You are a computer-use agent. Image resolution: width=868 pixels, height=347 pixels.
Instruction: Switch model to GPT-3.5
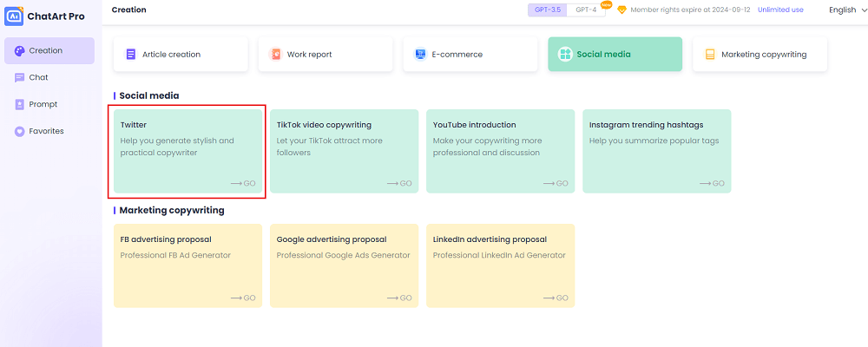[x=548, y=10]
